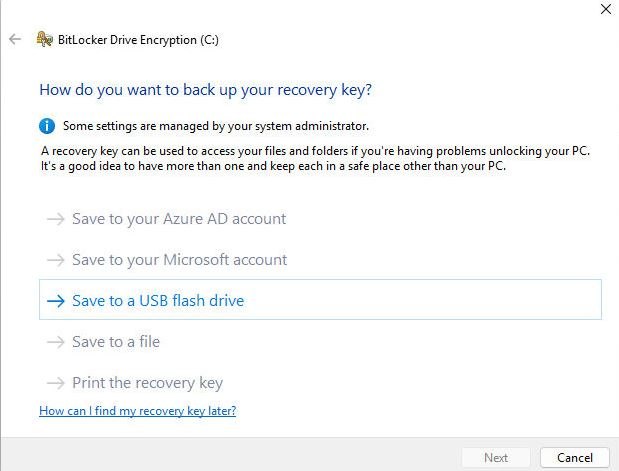Click arrow icon beside Print the recovery key
619x471 pixels.
coord(56,383)
